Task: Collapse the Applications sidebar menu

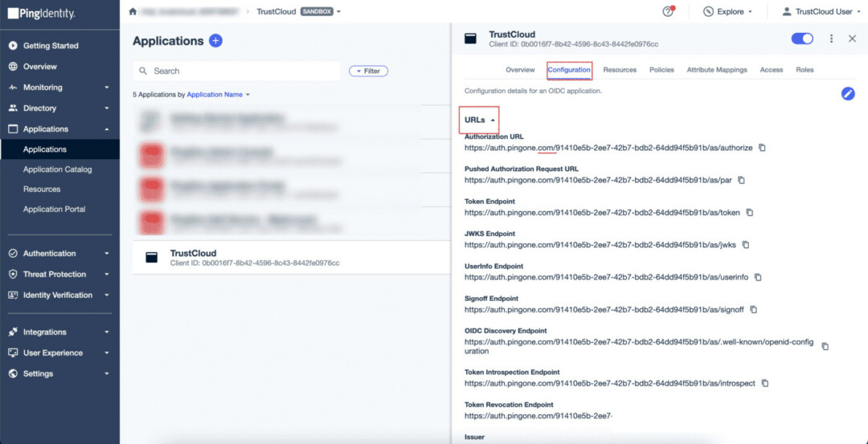Action: pos(107,129)
